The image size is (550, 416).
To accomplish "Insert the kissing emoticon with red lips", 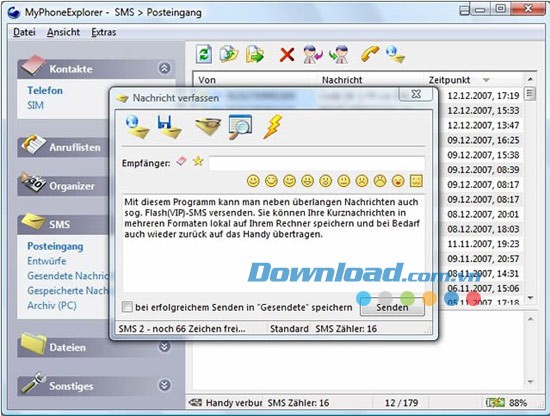I will coord(398,181).
